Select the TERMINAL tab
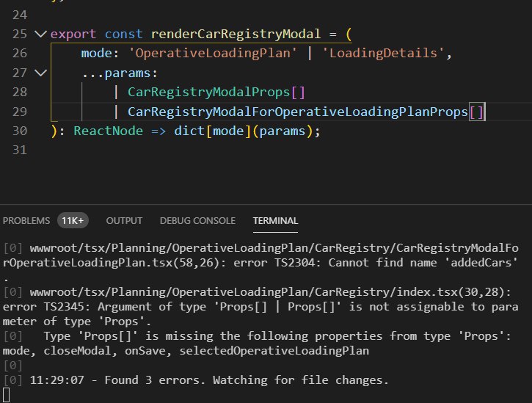 275,221
